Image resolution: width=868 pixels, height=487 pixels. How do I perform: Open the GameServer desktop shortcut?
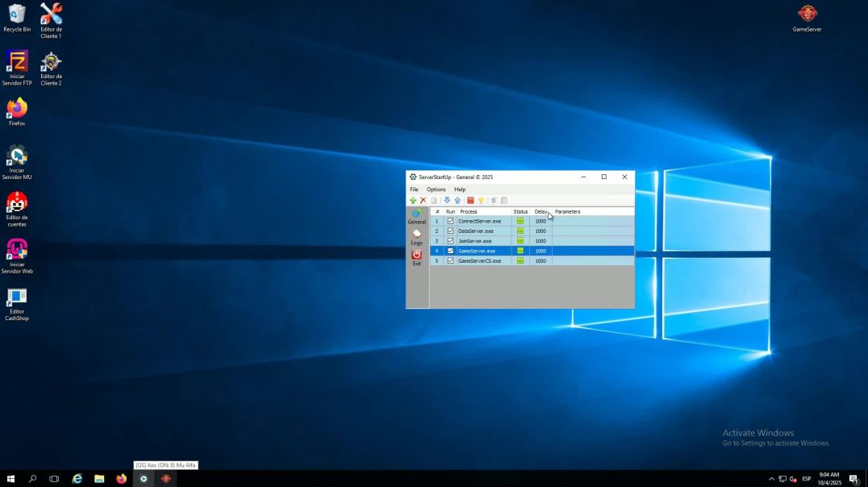pos(807,18)
